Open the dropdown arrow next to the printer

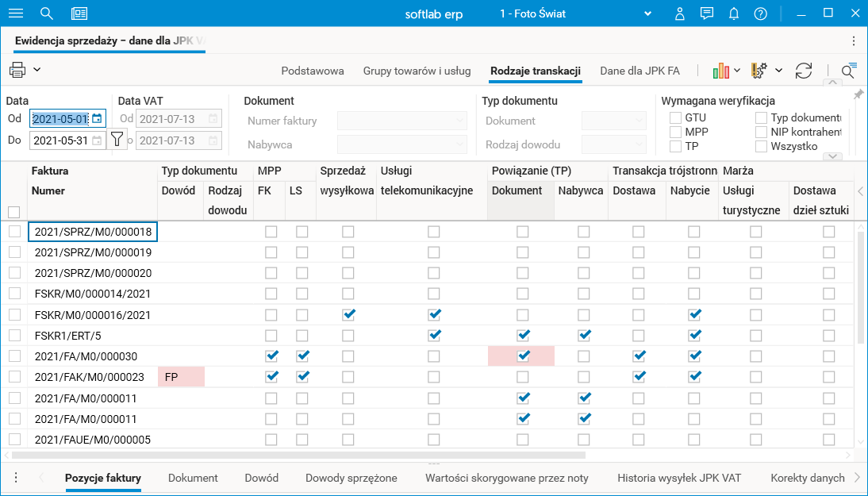(x=37, y=70)
